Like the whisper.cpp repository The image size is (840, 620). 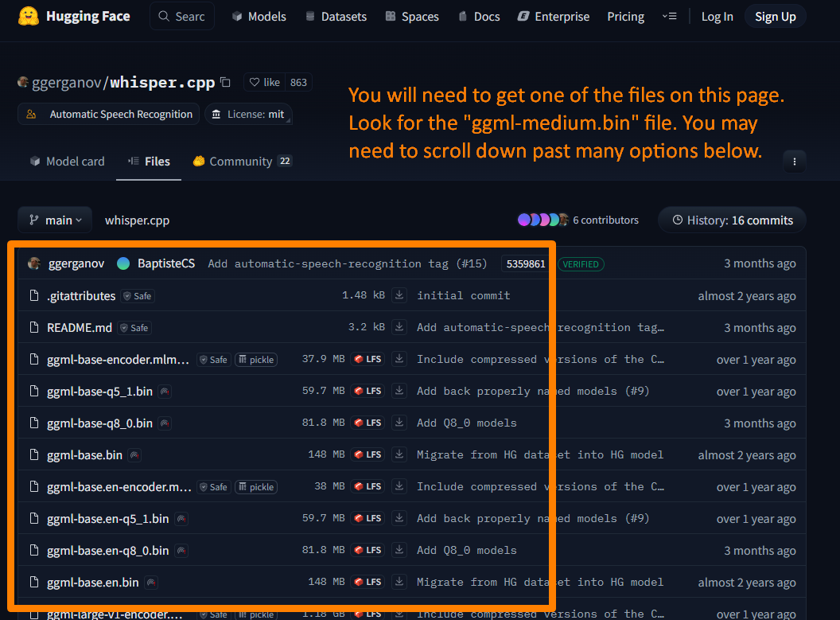click(x=263, y=82)
